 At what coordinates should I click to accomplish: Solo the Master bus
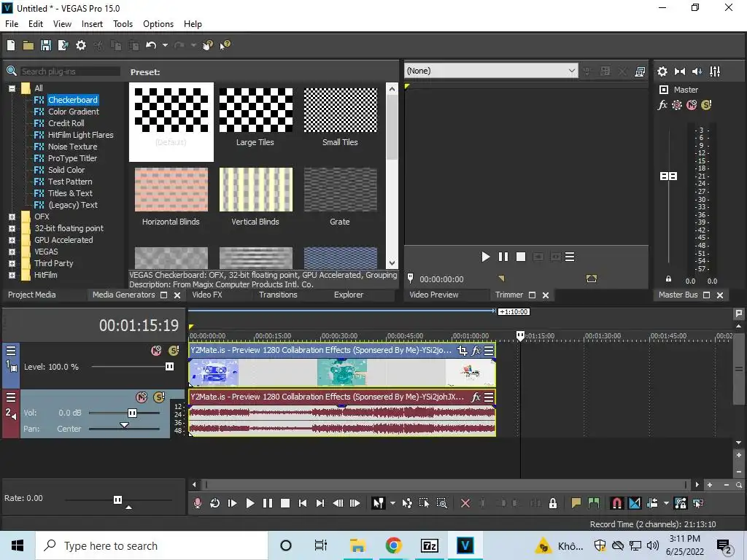tap(706, 105)
